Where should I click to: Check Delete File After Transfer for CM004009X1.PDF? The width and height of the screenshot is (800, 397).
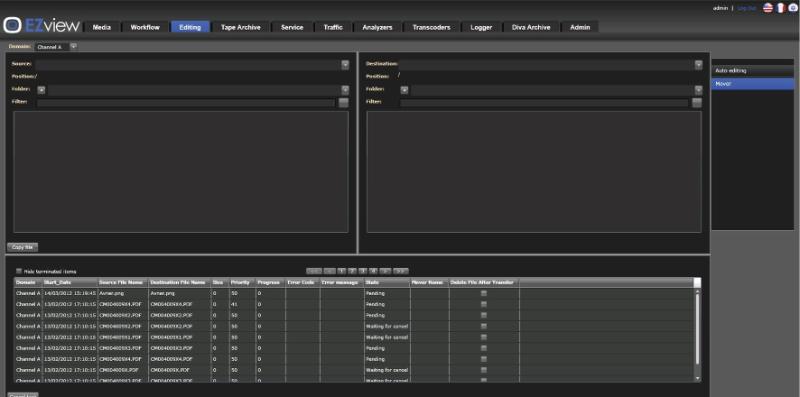[x=484, y=337]
